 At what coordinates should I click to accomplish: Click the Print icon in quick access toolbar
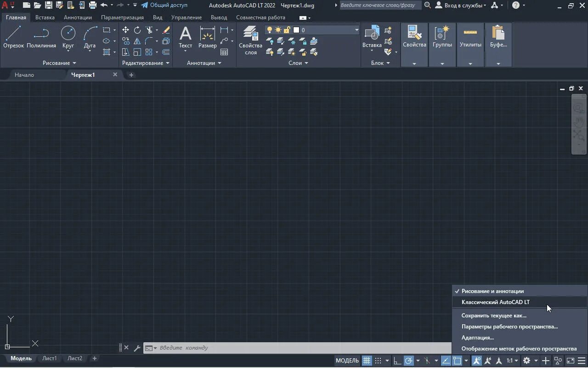93,5
